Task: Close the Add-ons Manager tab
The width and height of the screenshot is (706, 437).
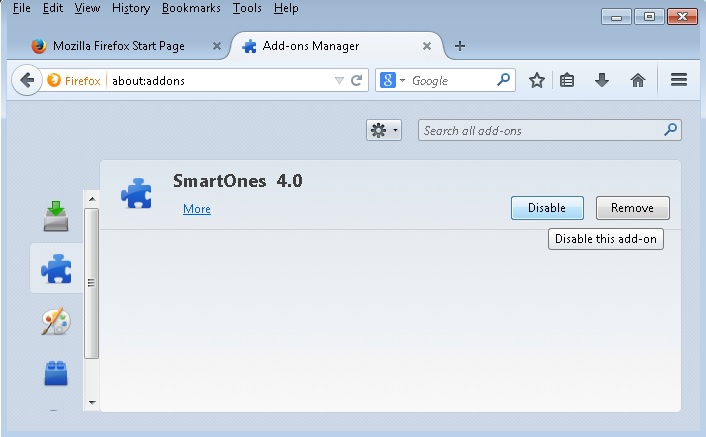Action: click(427, 46)
